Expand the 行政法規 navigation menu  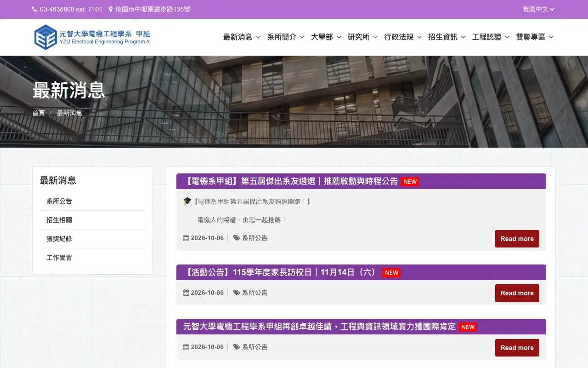point(403,37)
